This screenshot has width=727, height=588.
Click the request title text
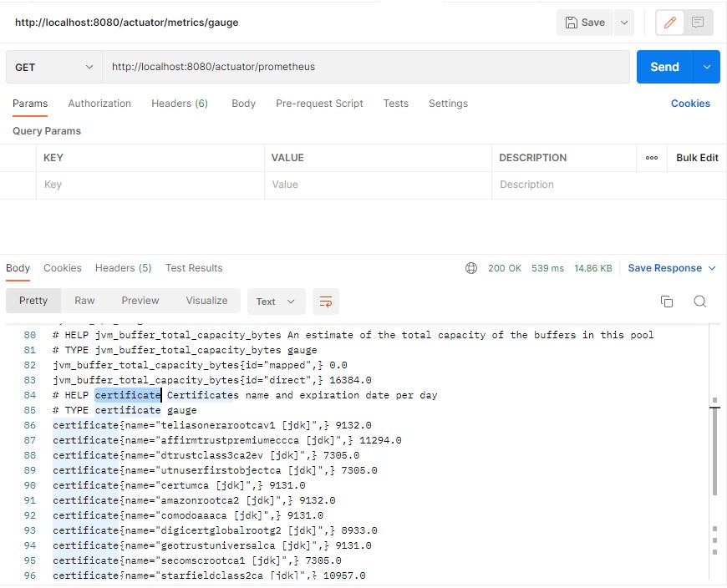coord(126,23)
